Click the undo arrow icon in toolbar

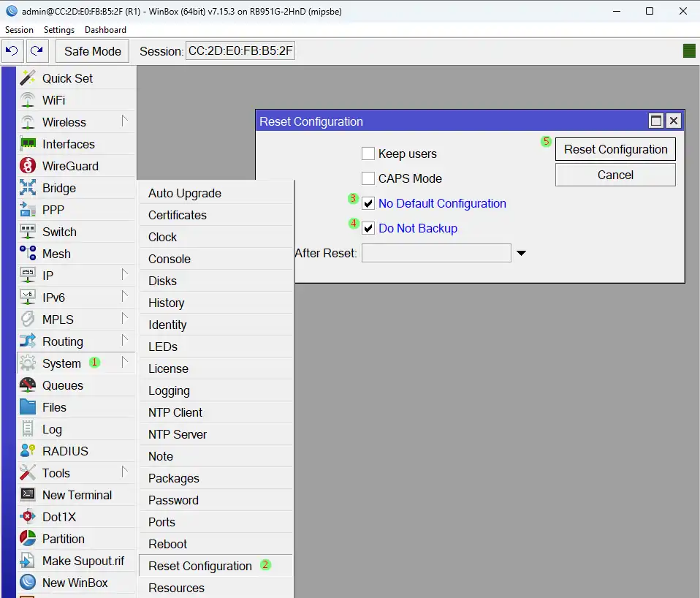point(12,51)
